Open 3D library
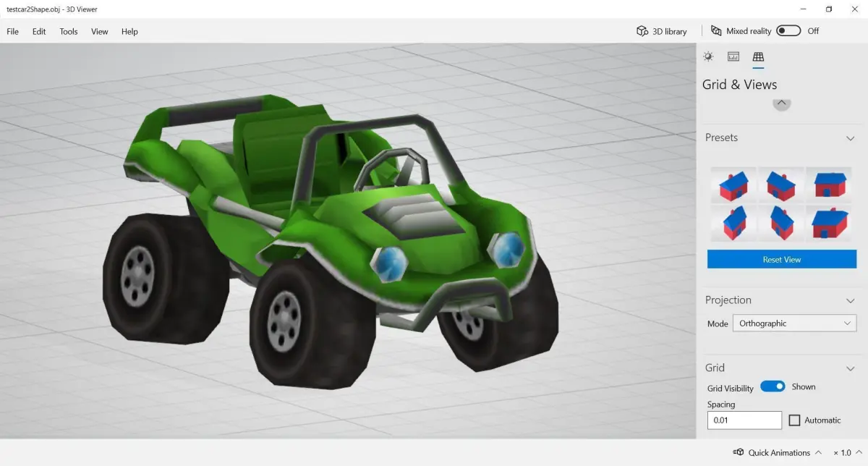 click(662, 31)
